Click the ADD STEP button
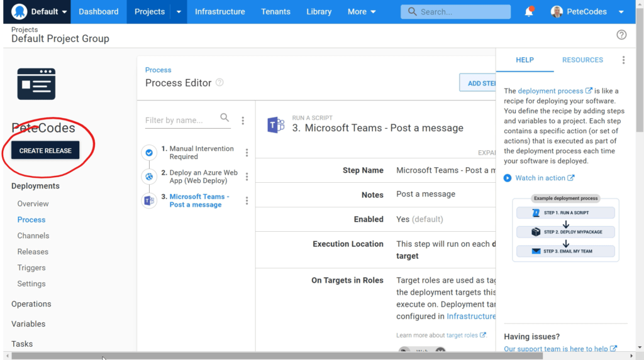 click(478, 83)
